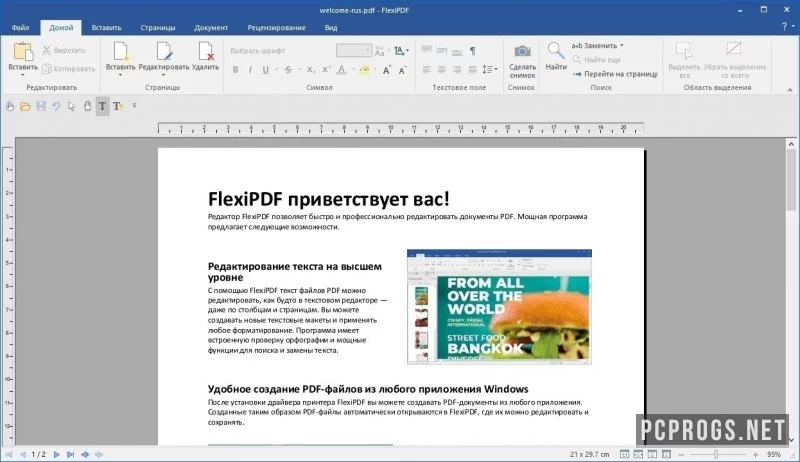Click 'Выделить все' selection icon
The height and width of the screenshot is (462, 800).
click(x=684, y=50)
